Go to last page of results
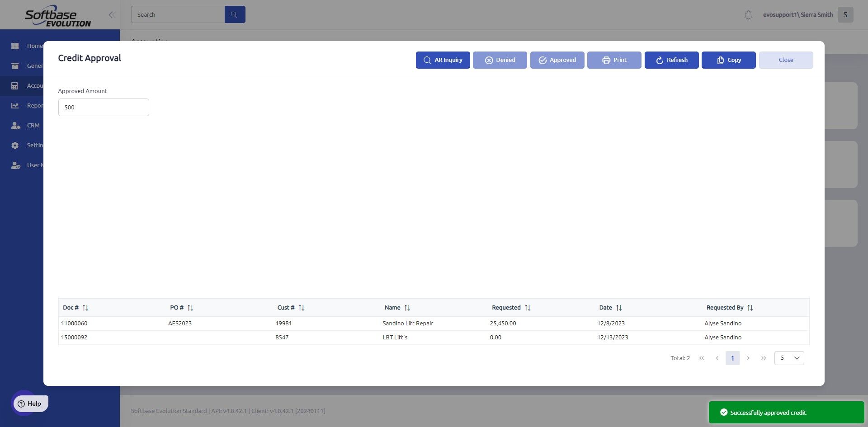This screenshot has height=427, width=868. click(x=764, y=358)
